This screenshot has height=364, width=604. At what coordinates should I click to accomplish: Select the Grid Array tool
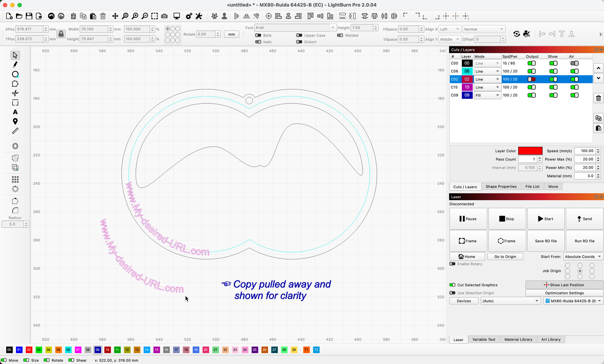pyautogui.click(x=15, y=179)
